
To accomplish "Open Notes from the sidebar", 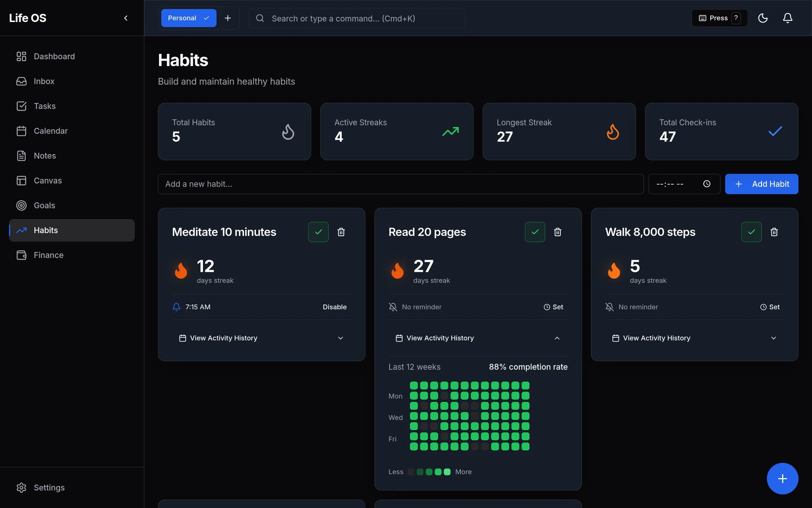I will [x=72, y=156].
